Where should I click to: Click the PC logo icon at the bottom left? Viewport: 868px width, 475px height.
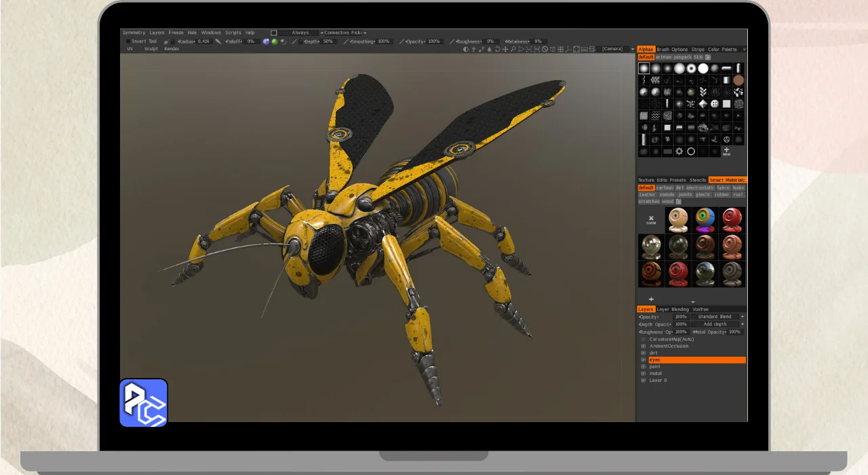(x=144, y=403)
